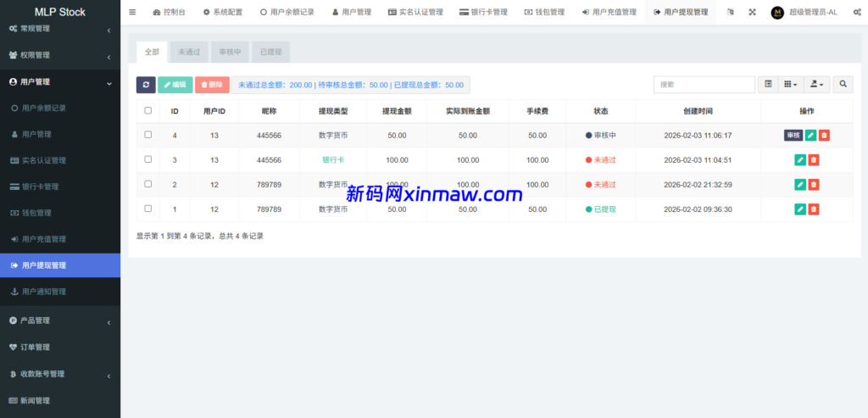Open 用户管理 submenu item in sidebar
This screenshot has width=868, height=418.
pyautogui.click(x=60, y=135)
